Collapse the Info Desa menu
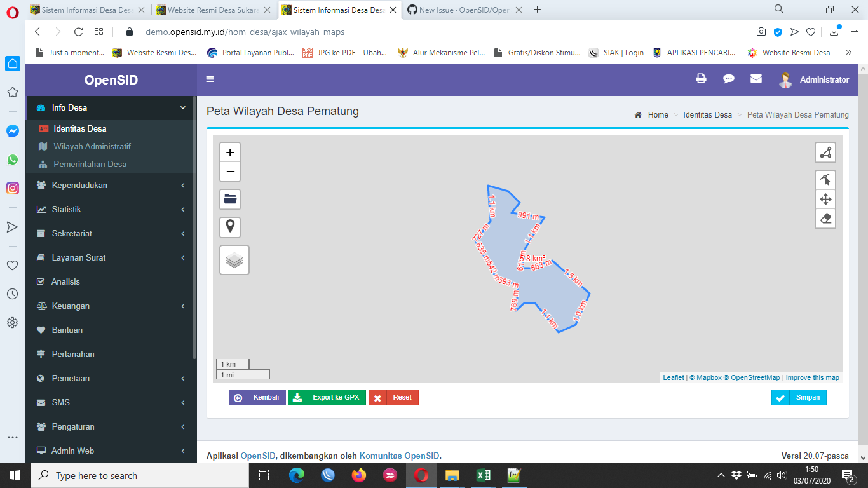The height and width of the screenshot is (488, 868). point(111,108)
